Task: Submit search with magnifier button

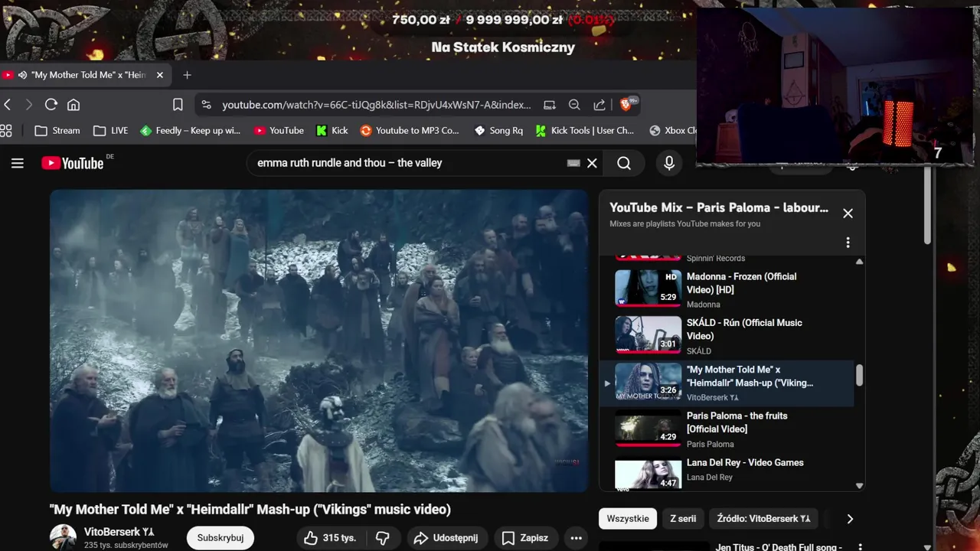Action: (624, 163)
